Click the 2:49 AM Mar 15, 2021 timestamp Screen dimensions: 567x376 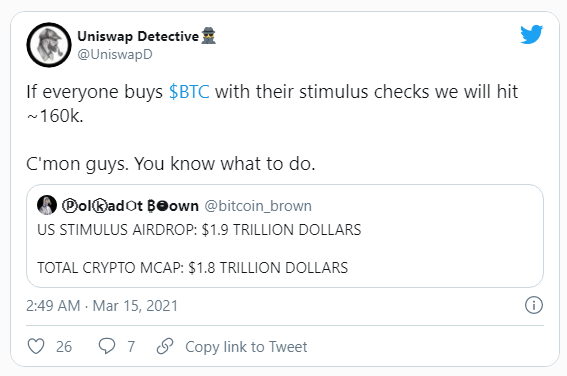[x=102, y=306]
